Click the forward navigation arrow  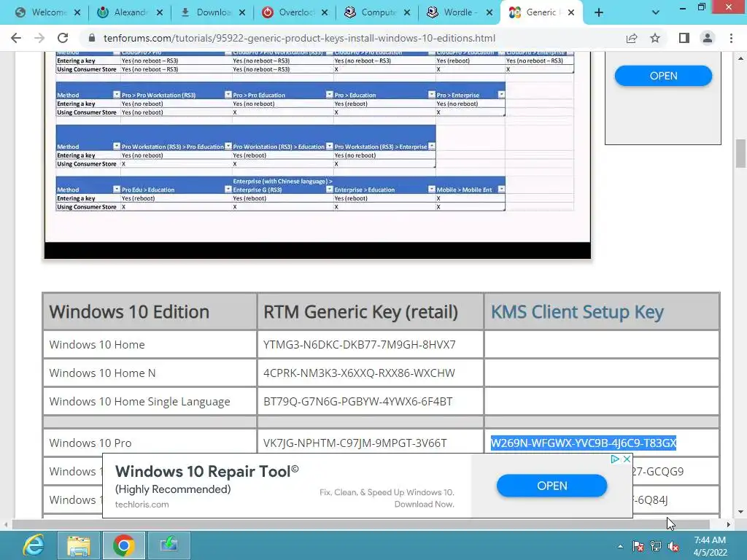pyautogui.click(x=39, y=38)
